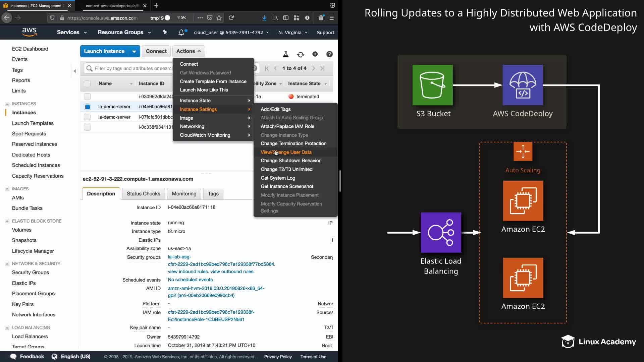Click the Connect button

coord(156,51)
